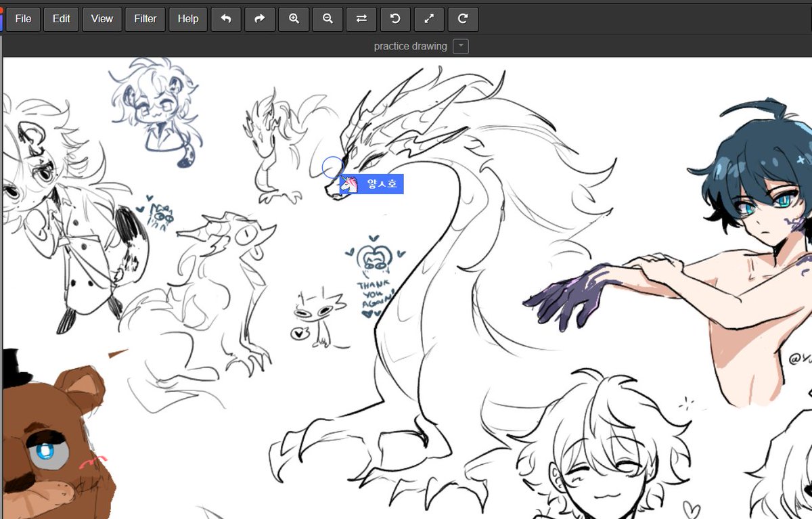Screen dimensions: 812x519
Task: Open the View menu
Action: 101,19
